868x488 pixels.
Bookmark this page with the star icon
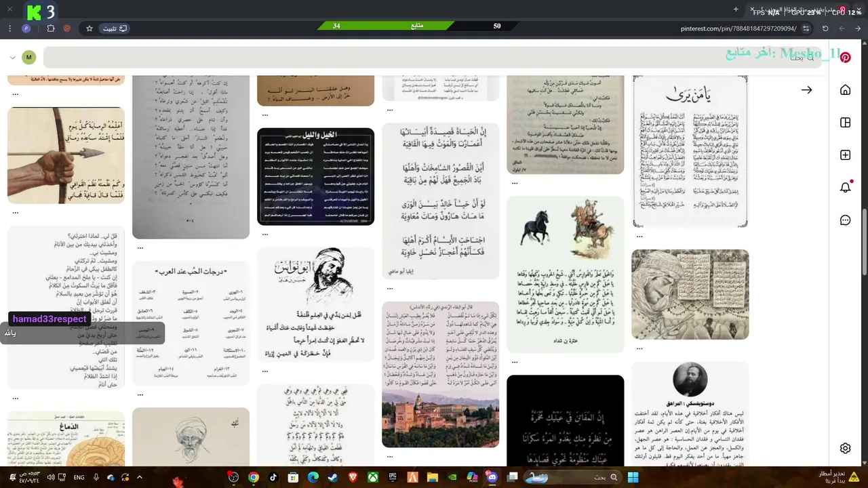pyautogui.click(x=89, y=28)
